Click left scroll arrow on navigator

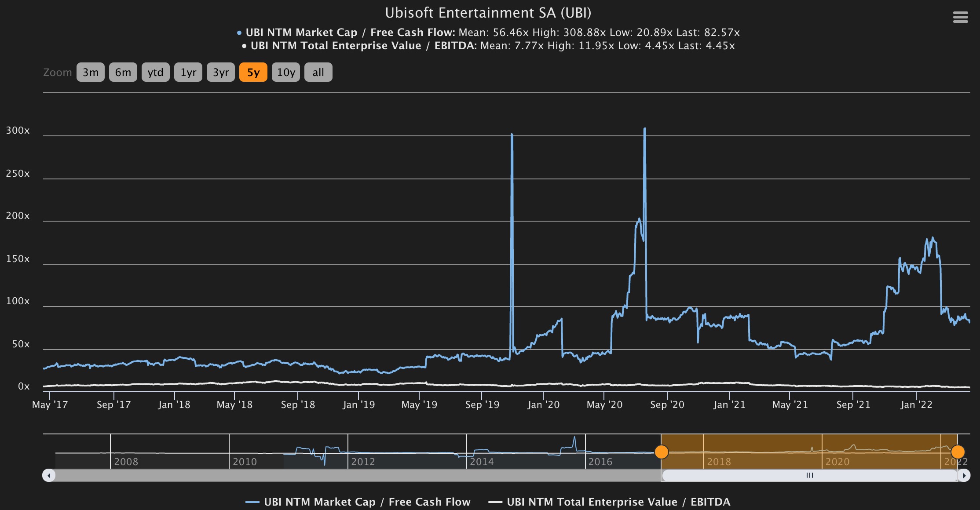coord(49,475)
